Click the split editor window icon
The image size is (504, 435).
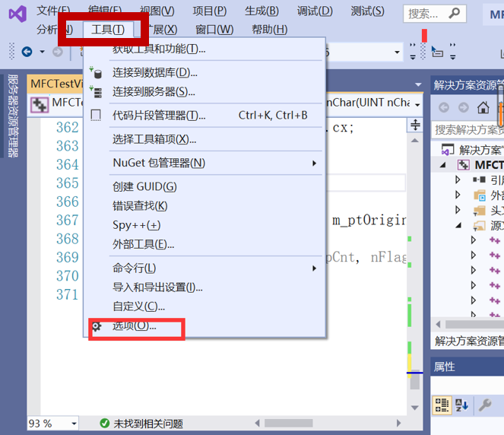click(415, 125)
